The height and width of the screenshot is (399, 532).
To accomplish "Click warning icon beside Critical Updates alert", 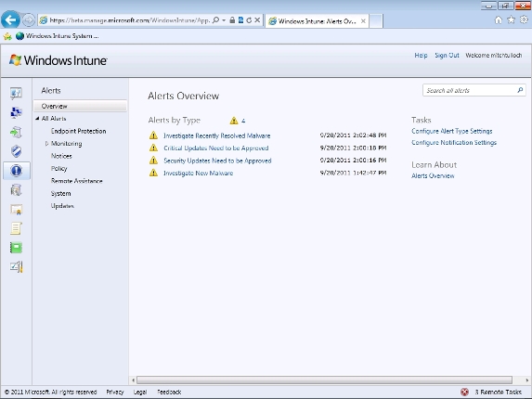I will pos(153,148).
